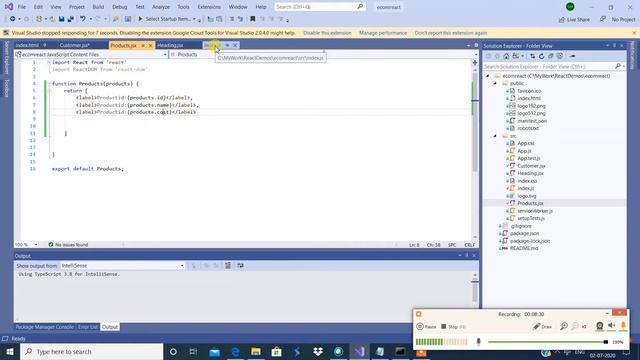Open the ecomreact JavaScript Content Files dropdown
The height and width of the screenshot is (360, 640).
coord(165,54)
